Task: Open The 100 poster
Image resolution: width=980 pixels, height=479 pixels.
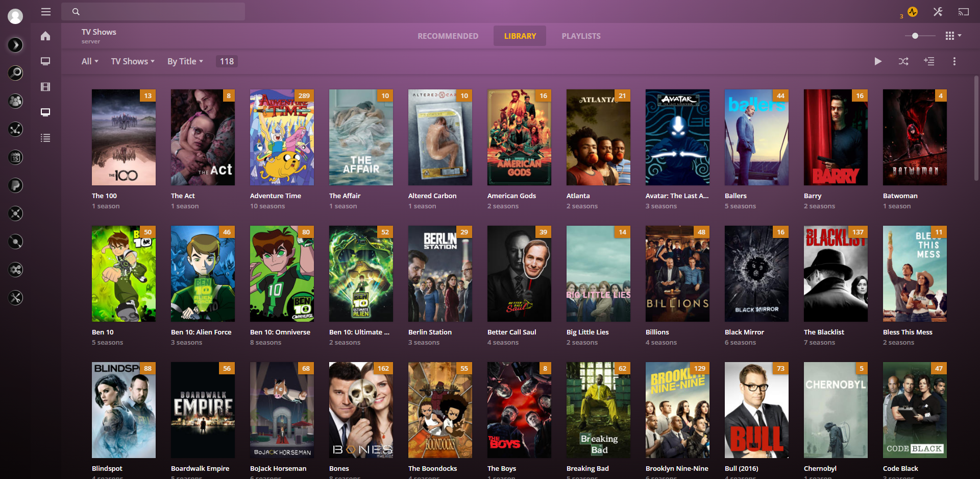Action: 124,137
